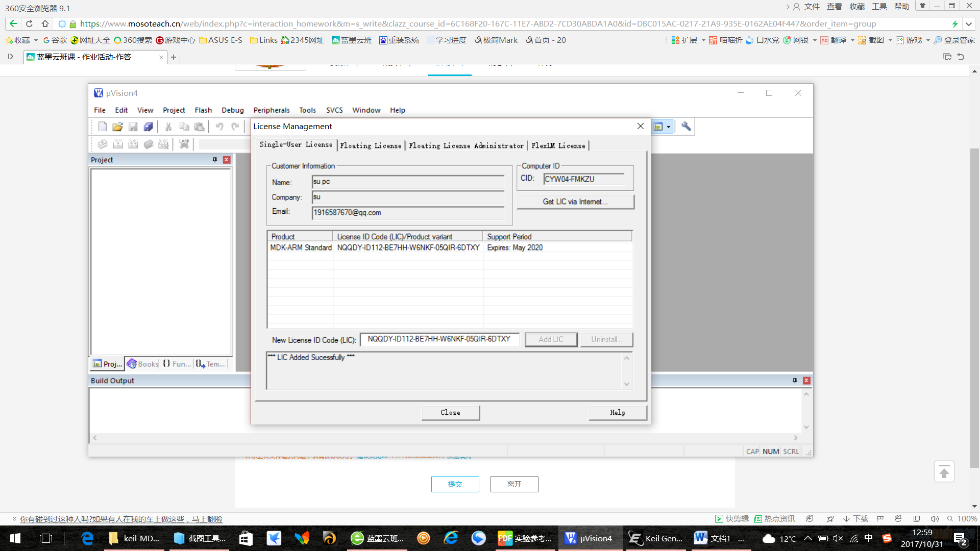Click the Translate file build icon

tap(103, 144)
